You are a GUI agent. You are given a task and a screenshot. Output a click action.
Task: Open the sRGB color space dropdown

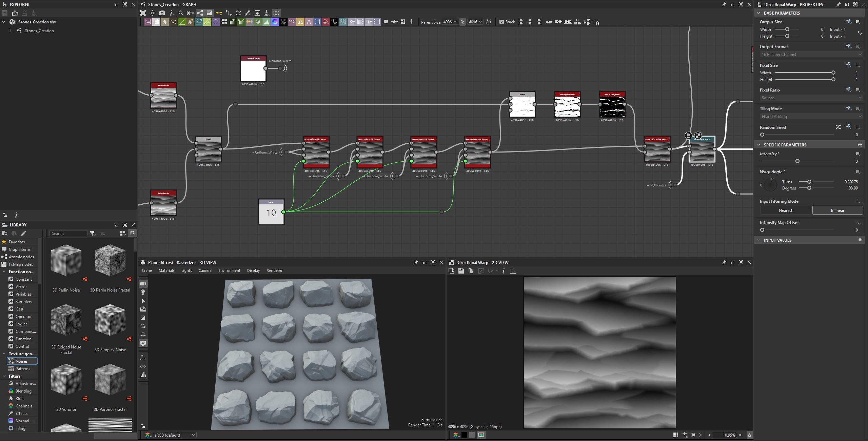(174, 435)
